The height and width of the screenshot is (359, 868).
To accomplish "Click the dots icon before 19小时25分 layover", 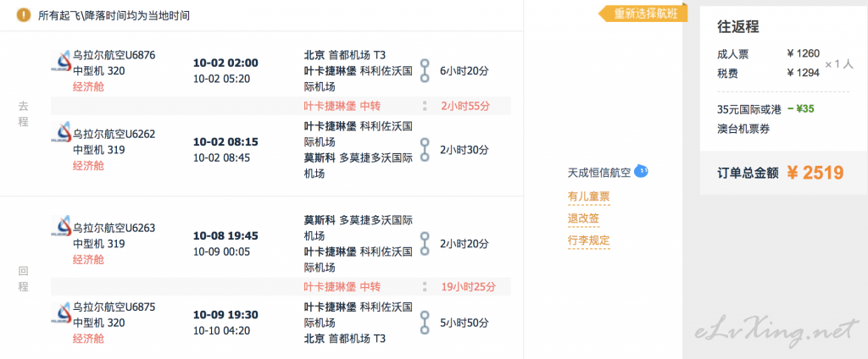I will 425,286.
